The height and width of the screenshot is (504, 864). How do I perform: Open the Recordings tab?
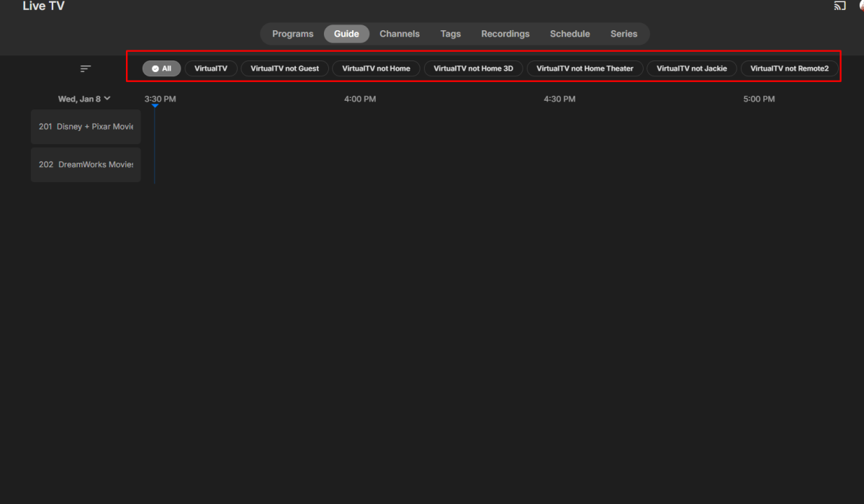(505, 34)
